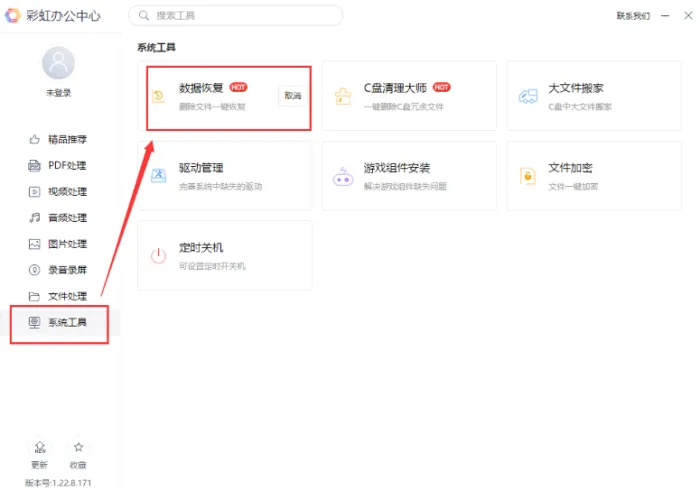Screen dimensions: 700x490
Task: Click record icon beside 录音录屏
Action: 34,270
